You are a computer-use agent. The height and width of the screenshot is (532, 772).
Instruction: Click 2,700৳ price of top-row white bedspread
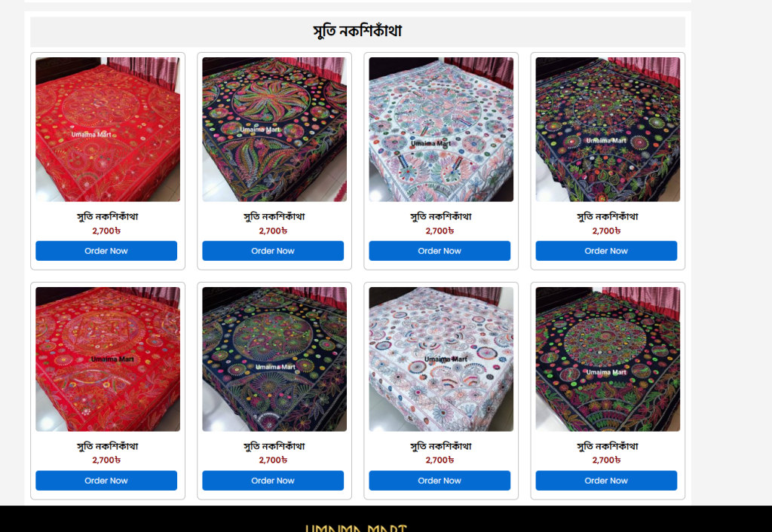click(x=440, y=231)
